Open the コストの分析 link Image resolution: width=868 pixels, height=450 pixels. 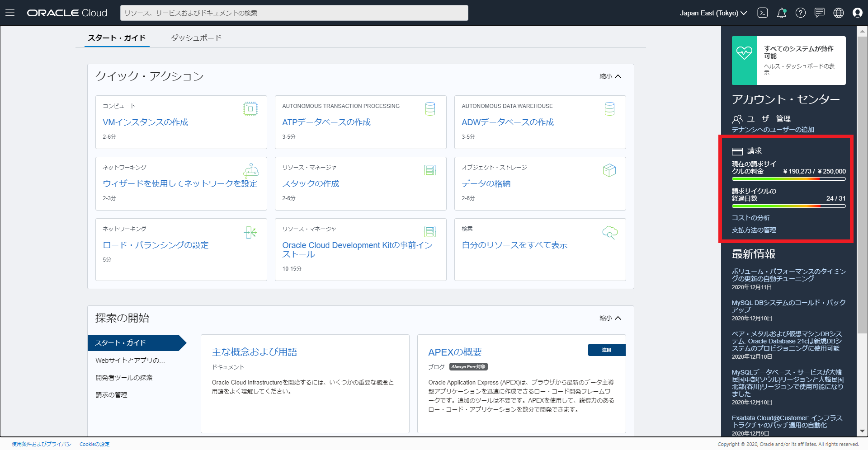coord(750,218)
